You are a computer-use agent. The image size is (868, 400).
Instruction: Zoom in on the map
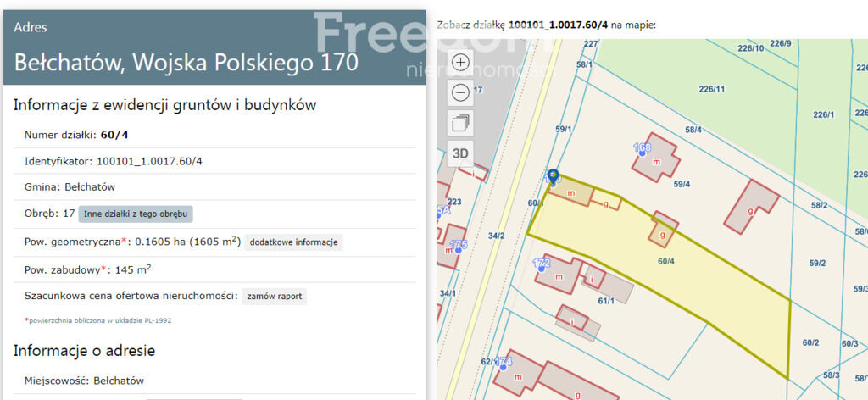[460, 62]
